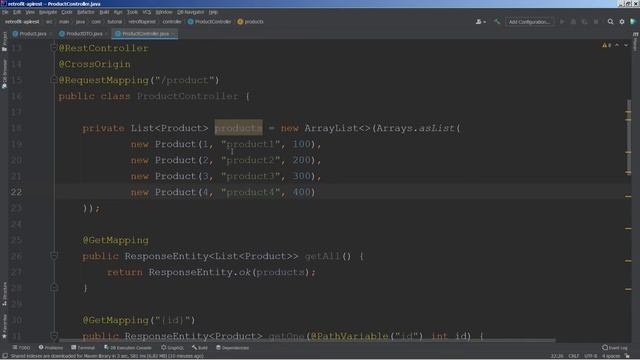Image resolution: width=640 pixels, height=360 pixels.
Task: Open the Structure sidebar tool button
Action: [x=4, y=293]
